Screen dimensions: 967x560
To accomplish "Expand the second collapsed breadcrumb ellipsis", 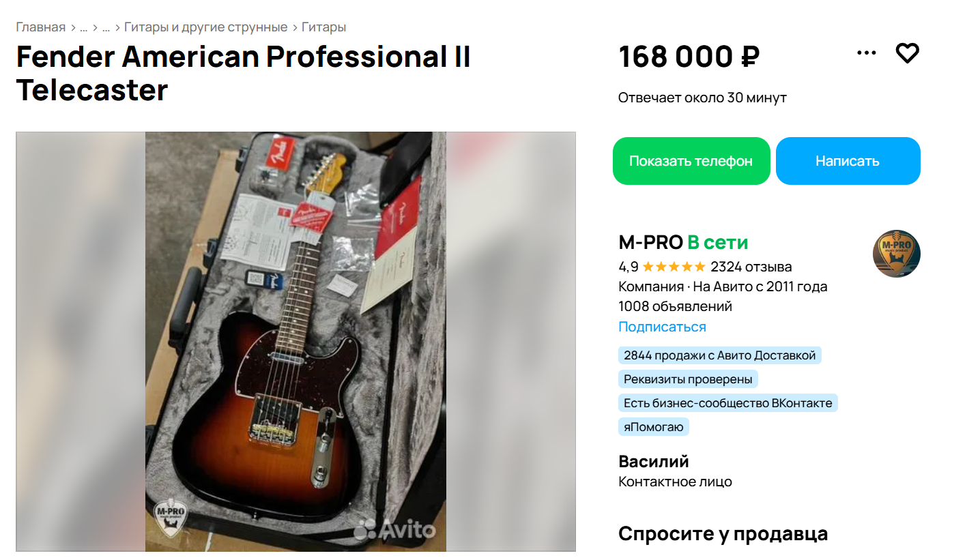I will pos(106,27).
